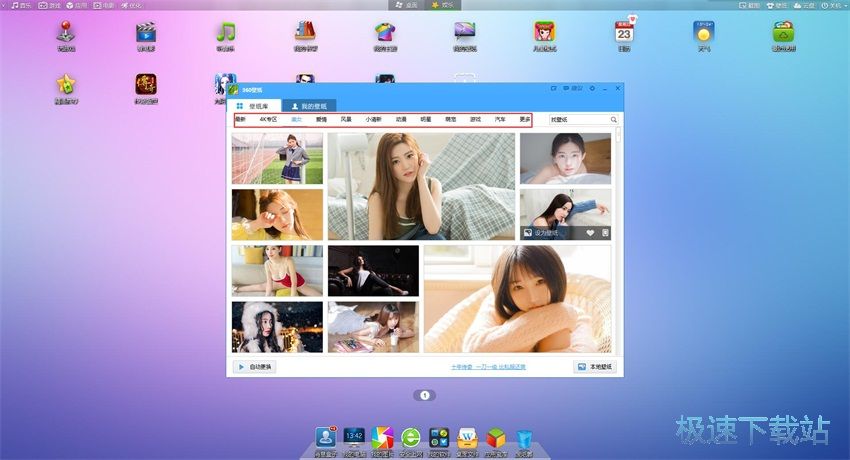The height and width of the screenshot is (460, 850).
Task: Open the colorful T-shirt theme icon
Action: (385, 32)
